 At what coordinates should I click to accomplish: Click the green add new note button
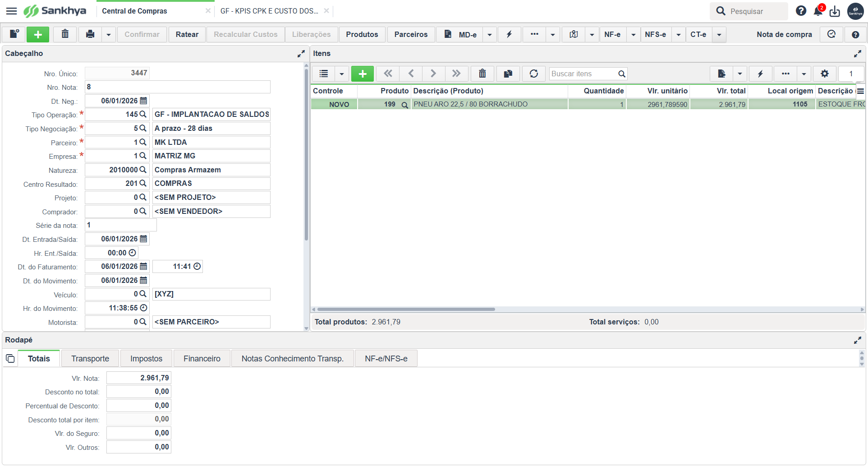point(38,34)
